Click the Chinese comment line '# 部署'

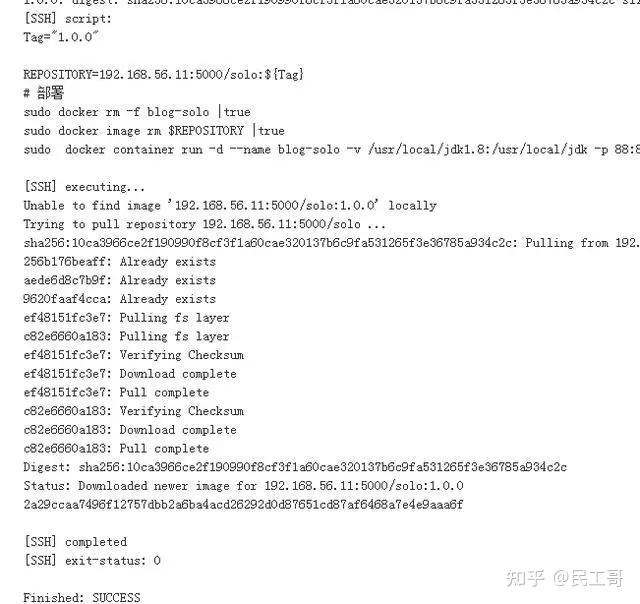[x=44, y=93]
